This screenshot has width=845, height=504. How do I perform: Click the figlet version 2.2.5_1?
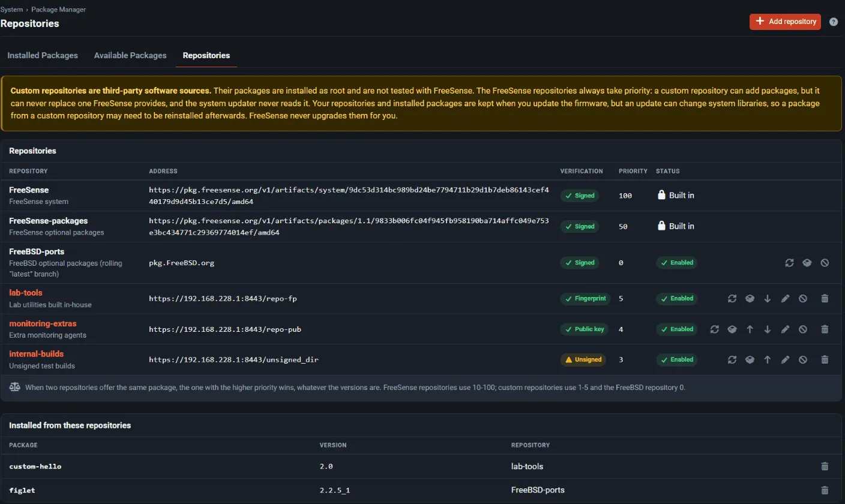point(335,490)
